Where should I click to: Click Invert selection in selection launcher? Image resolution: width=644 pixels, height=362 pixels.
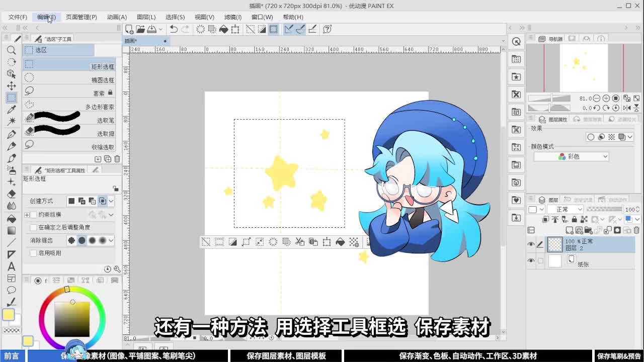tap(232, 242)
